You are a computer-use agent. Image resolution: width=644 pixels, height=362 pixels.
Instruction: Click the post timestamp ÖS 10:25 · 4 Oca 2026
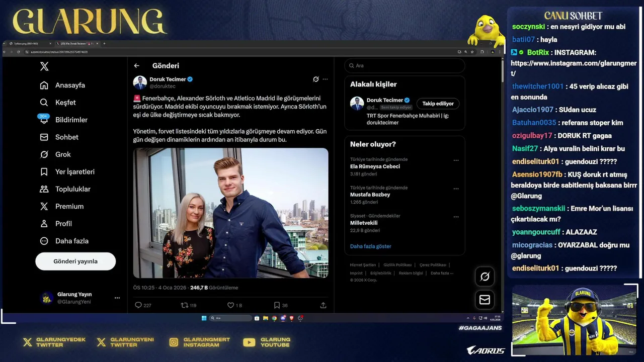pos(160,288)
